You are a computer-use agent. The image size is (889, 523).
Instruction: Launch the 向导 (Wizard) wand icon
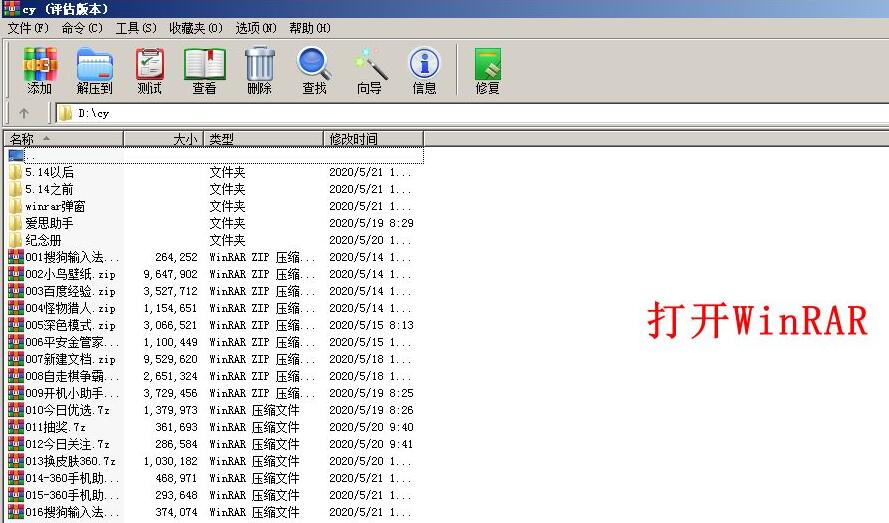pyautogui.click(x=370, y=70)
